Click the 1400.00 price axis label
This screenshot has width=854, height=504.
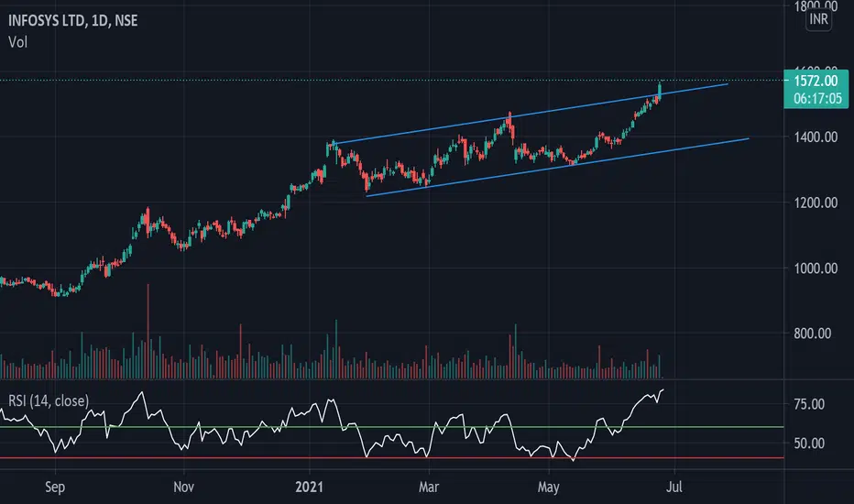tap(816, 137)
